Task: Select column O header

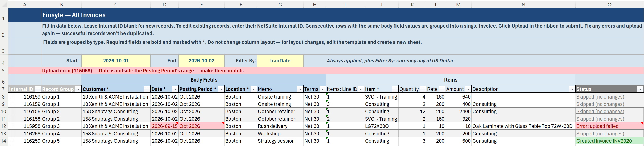Action: 609,4
